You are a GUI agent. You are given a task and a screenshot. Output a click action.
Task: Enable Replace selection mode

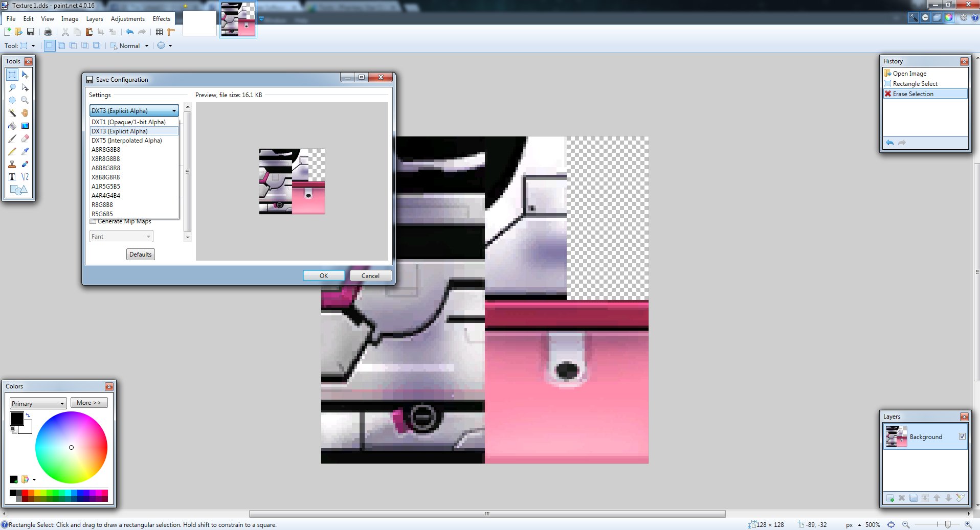pos(49,45)
